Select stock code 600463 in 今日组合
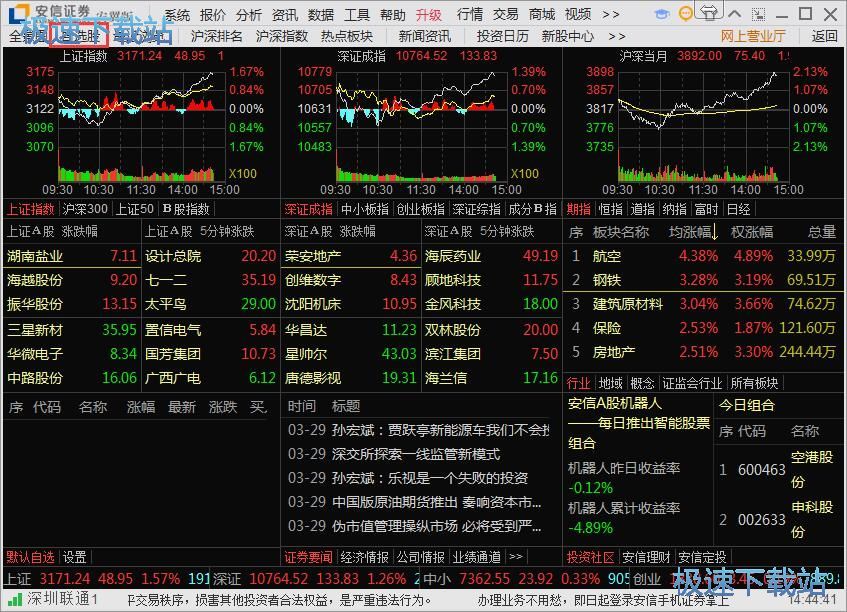Viewport: 847px width, 612px height. [761, 470]
